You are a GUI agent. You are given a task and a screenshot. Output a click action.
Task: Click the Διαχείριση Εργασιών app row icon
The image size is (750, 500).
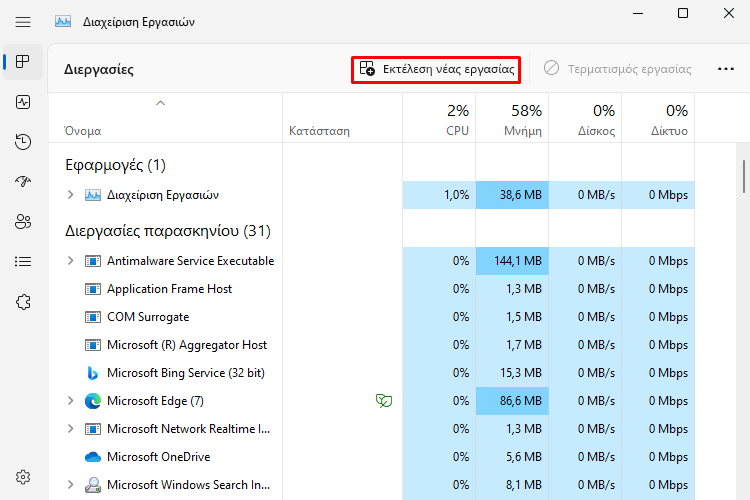click(93, 195)
